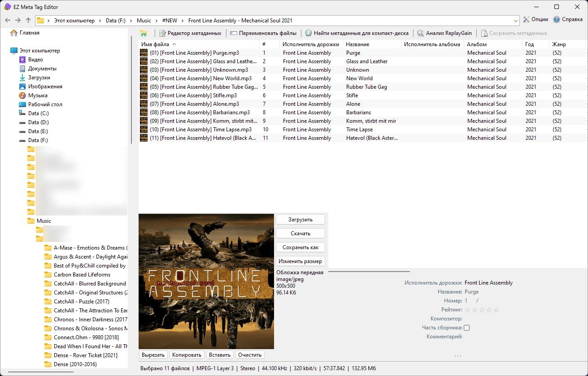Click the Скачать cover button
588x376 pixels.
(x=301, y=233)
